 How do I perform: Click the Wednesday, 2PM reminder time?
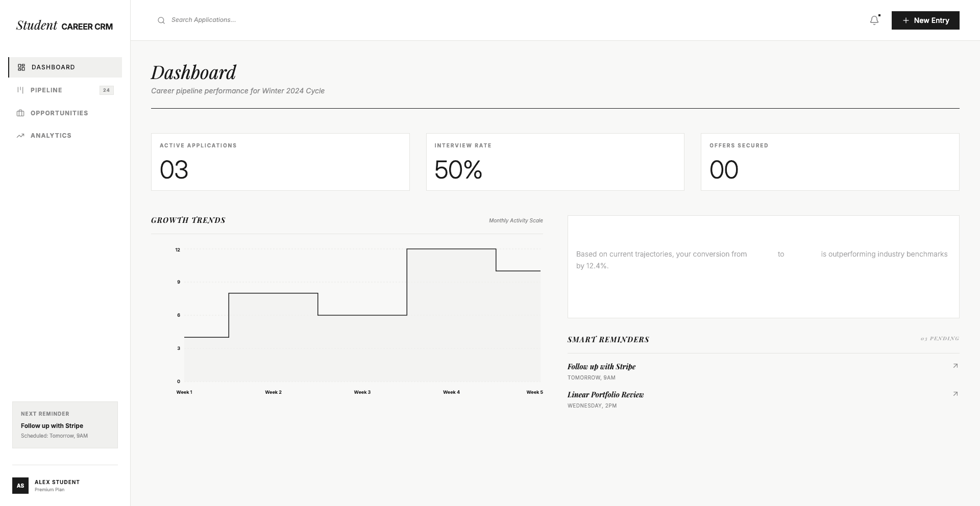point(592,406)
